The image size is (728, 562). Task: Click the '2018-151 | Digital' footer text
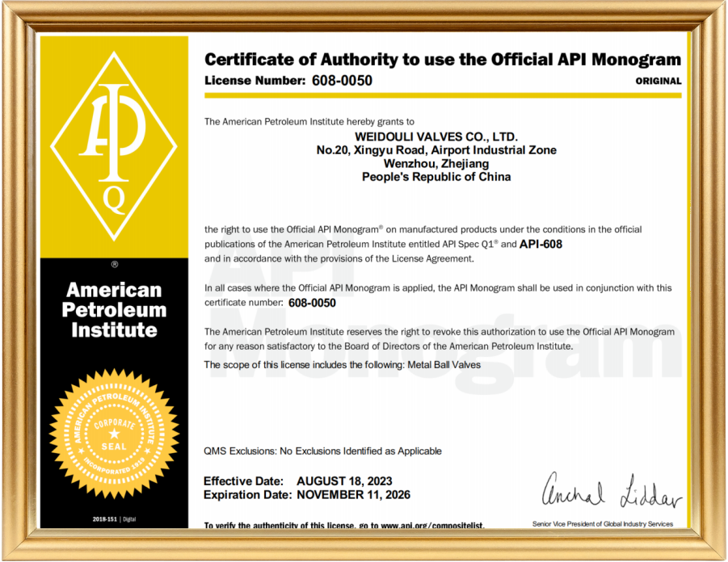(x=114, y=519)
